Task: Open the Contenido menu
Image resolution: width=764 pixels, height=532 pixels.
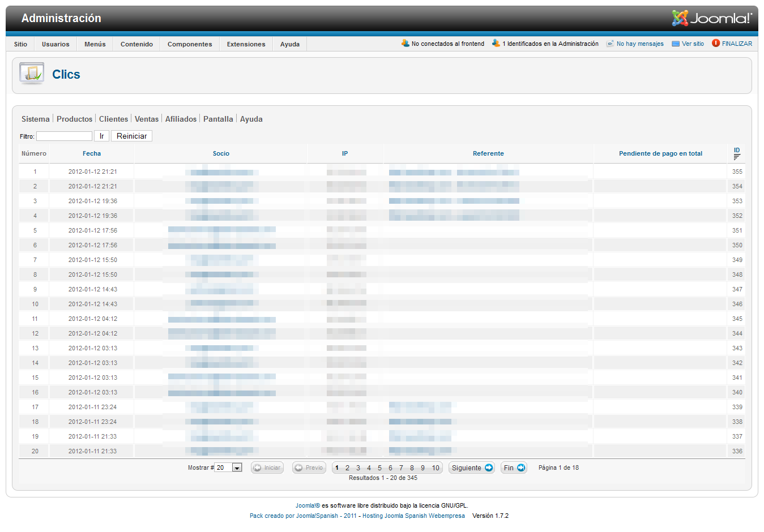Action: (136, 44)
